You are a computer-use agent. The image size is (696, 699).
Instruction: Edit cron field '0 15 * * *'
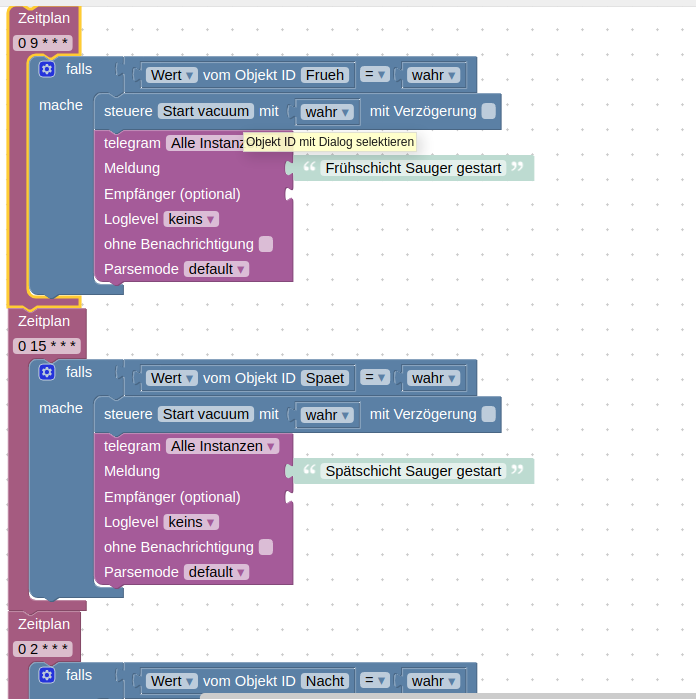[47, 346]
